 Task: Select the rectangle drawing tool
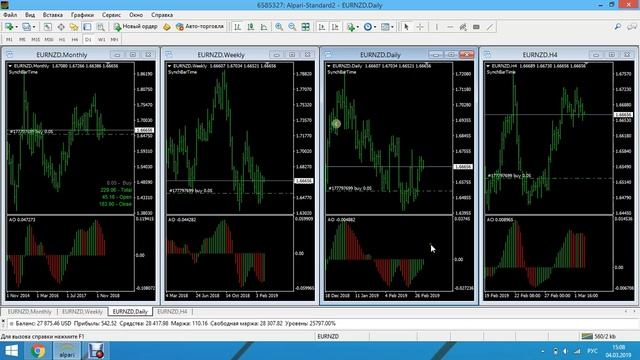click(x=476, y=27)
